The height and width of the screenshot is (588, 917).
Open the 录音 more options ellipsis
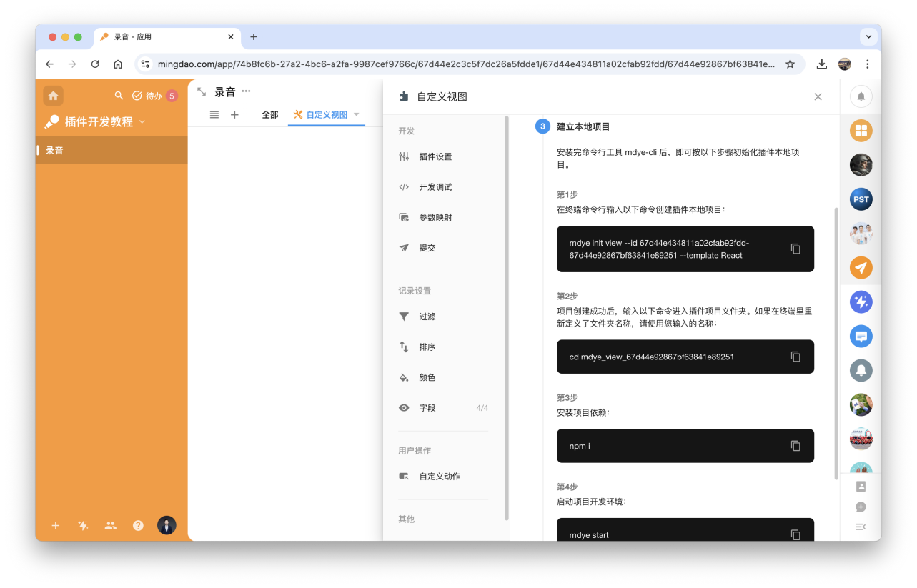point(247,91)
